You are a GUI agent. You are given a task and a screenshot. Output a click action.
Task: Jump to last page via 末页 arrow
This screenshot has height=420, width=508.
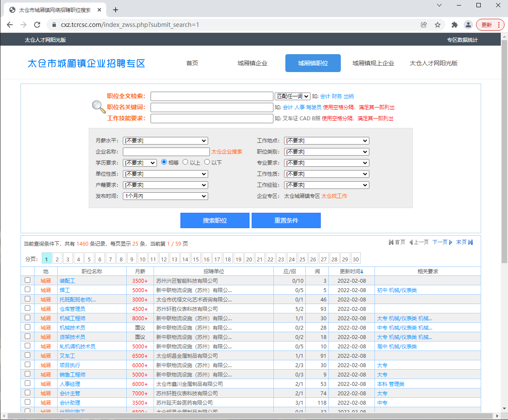point(464,242)
